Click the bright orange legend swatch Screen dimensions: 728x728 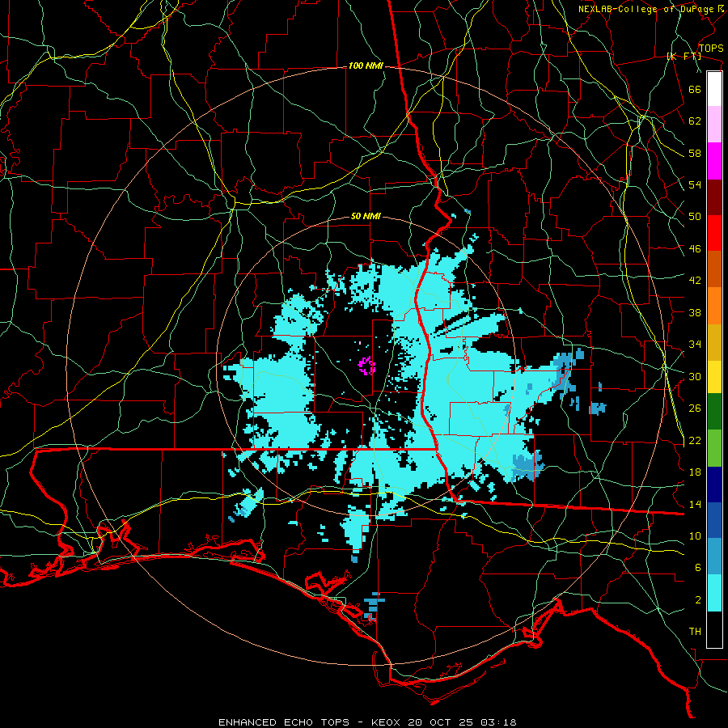pyautogui.click(x=714, y=306)
